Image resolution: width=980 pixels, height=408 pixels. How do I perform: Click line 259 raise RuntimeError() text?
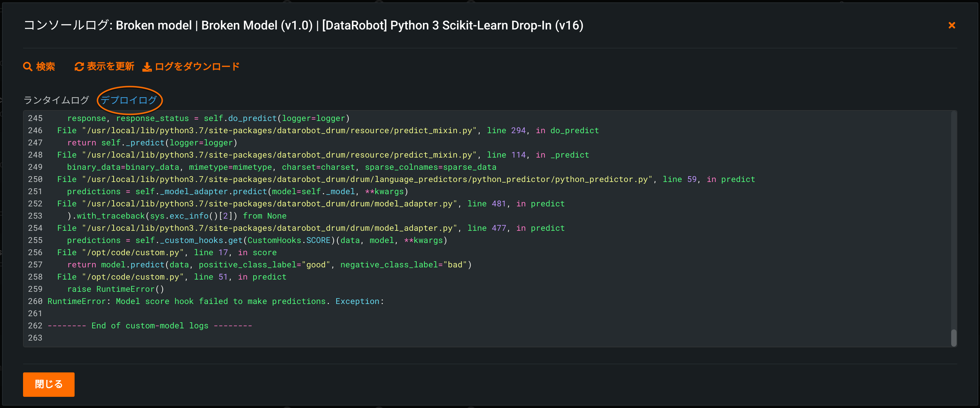click(x=115, y=289)
